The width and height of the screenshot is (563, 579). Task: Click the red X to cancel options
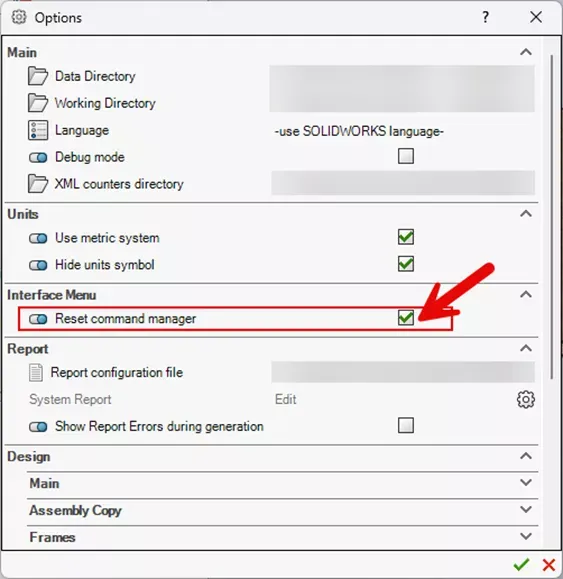[x=549, y=565]
